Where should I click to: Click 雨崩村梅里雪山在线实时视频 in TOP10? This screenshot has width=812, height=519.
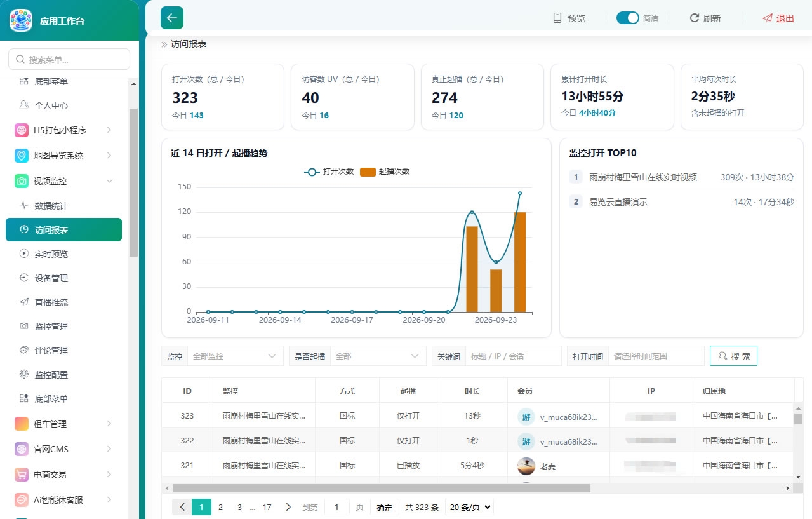[x=642, y=177]
